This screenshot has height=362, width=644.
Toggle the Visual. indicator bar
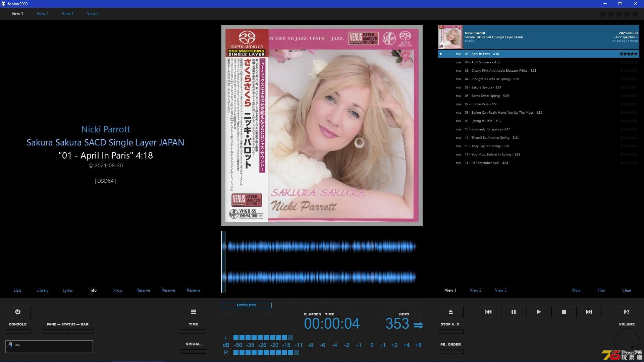point(194,351)
